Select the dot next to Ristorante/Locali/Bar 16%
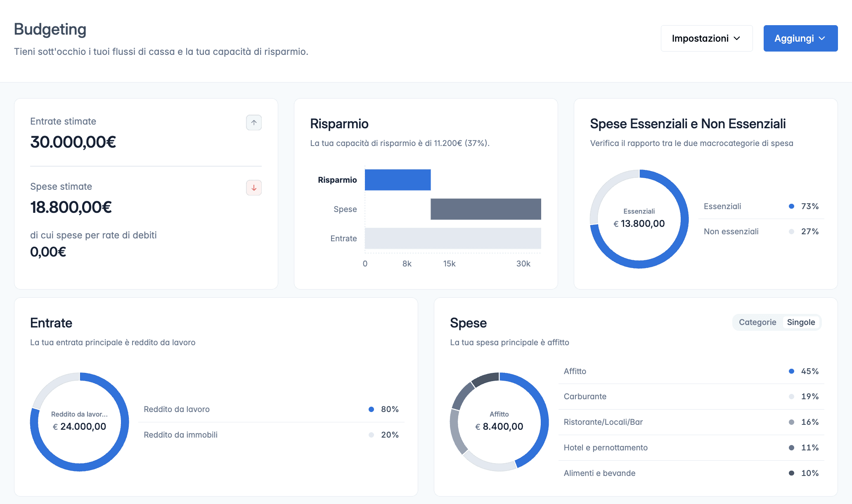Viewport: 852px width, 504px height. pyautogui.click(x=791, y=422)
